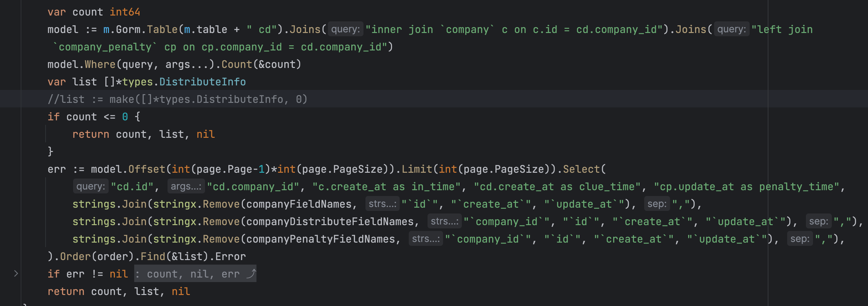The image size is (868, 306).
Task: Click the query: hint before cd.id string
Action: point(90,186)
